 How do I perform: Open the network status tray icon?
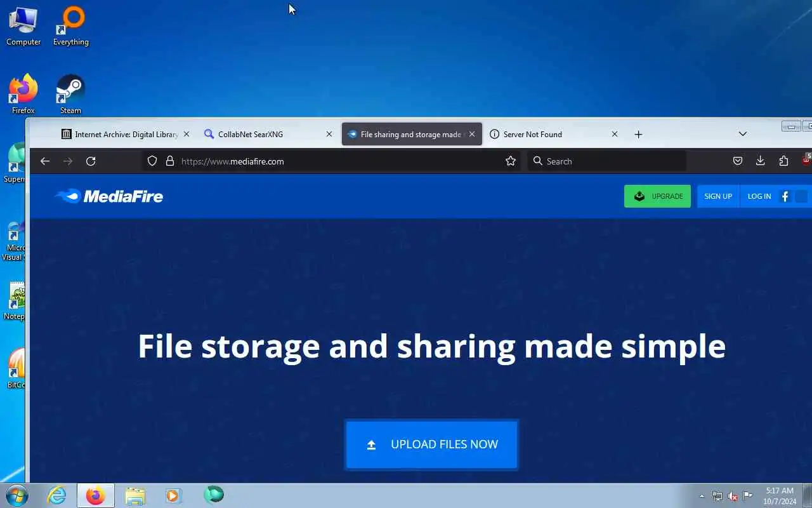717,496
